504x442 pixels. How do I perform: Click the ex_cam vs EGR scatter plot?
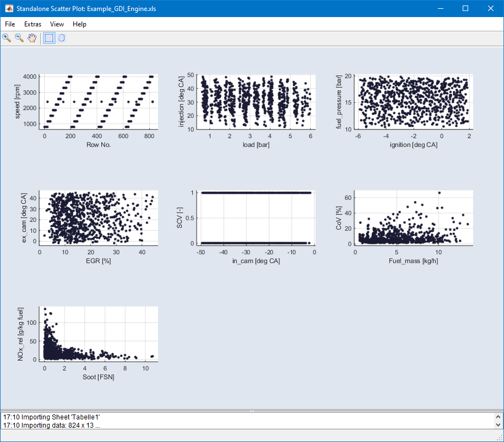[99, 218]
